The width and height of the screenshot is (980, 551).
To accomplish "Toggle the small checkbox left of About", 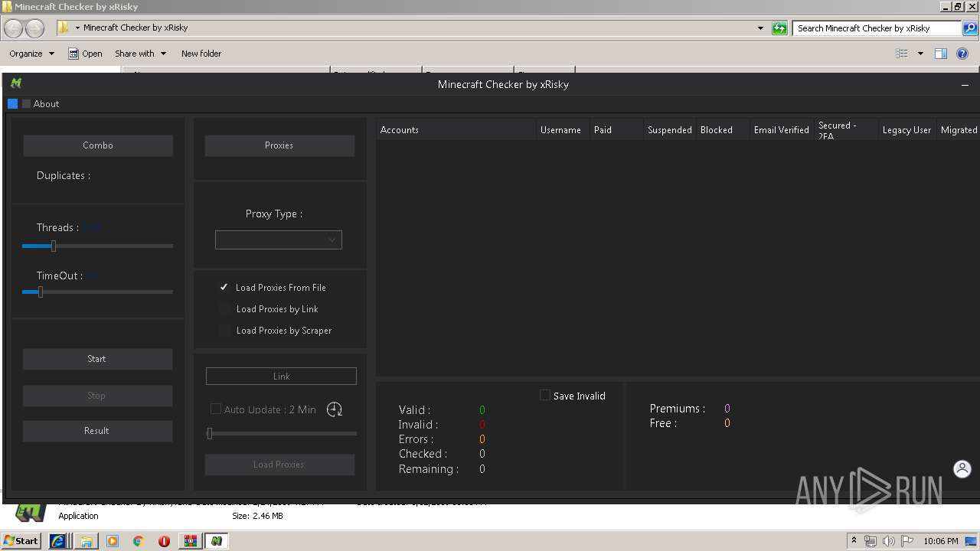I will click(26, 104).
